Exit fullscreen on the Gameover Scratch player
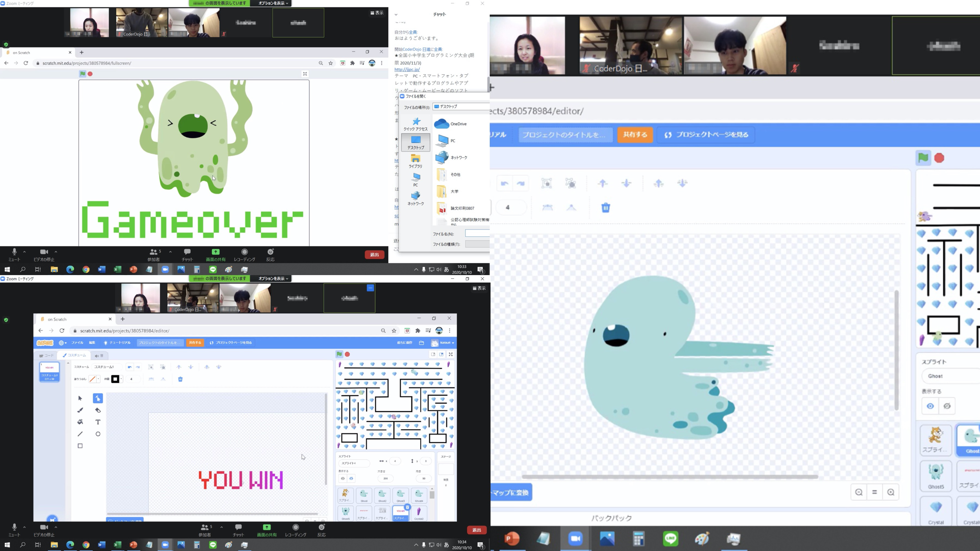This screenshot has width=980, height=551. click(x=305, y=74)
